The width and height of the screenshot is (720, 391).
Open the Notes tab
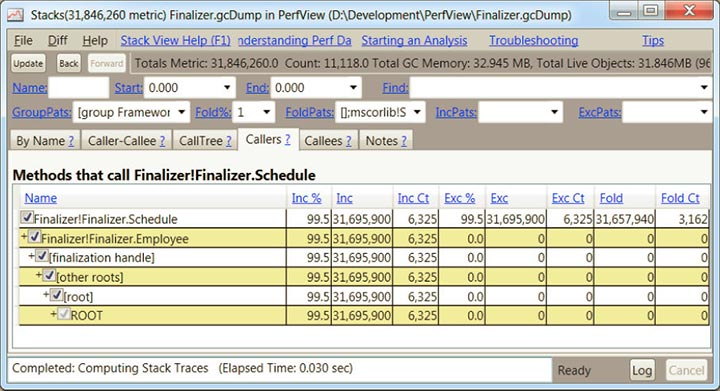point(386,141)
